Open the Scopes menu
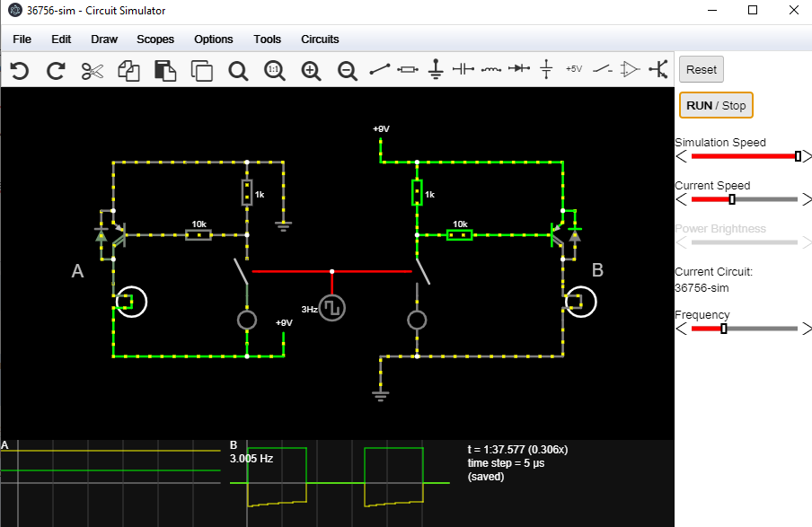Image resolution: width=812 pixels, height=527 pixels. click(155, 40)
